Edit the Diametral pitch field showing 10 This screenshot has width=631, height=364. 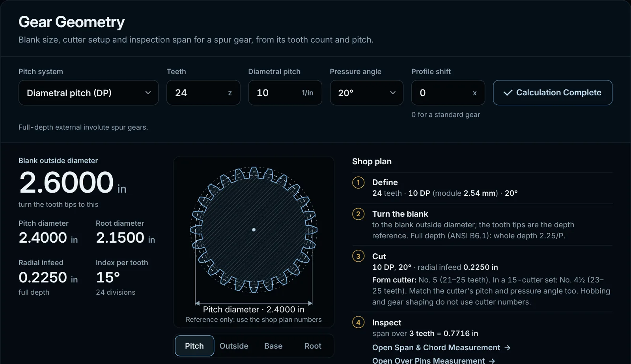[x=285, y=93]
